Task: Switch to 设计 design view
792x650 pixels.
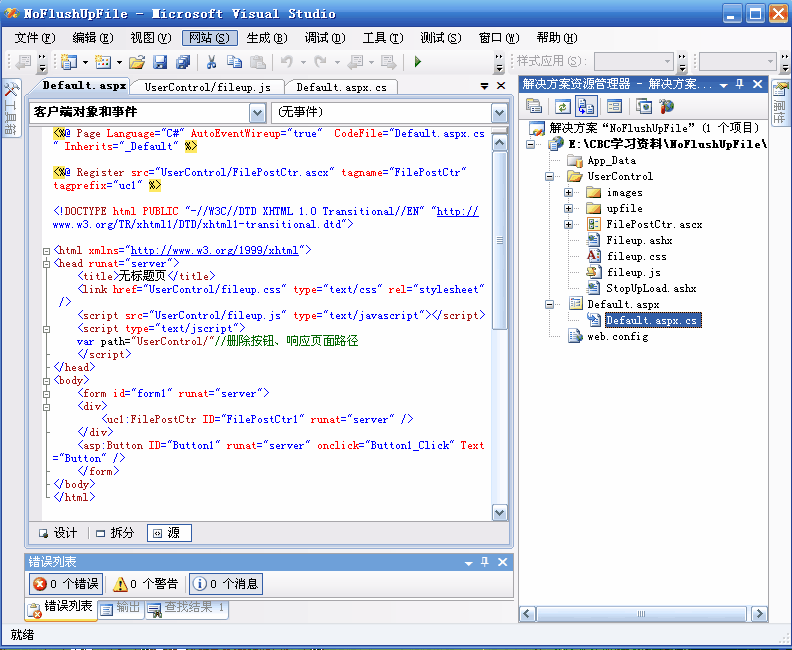Action: (x=57, y=533)
